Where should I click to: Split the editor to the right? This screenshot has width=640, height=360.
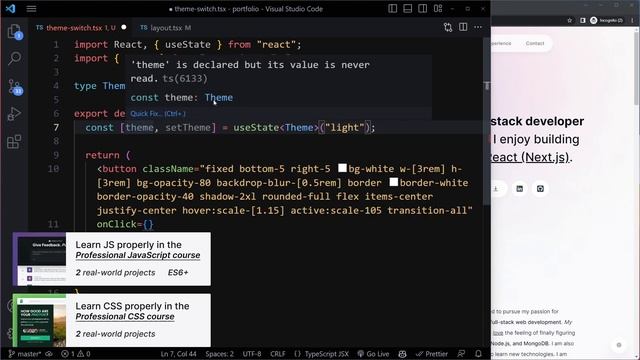(x=463, y=27)
